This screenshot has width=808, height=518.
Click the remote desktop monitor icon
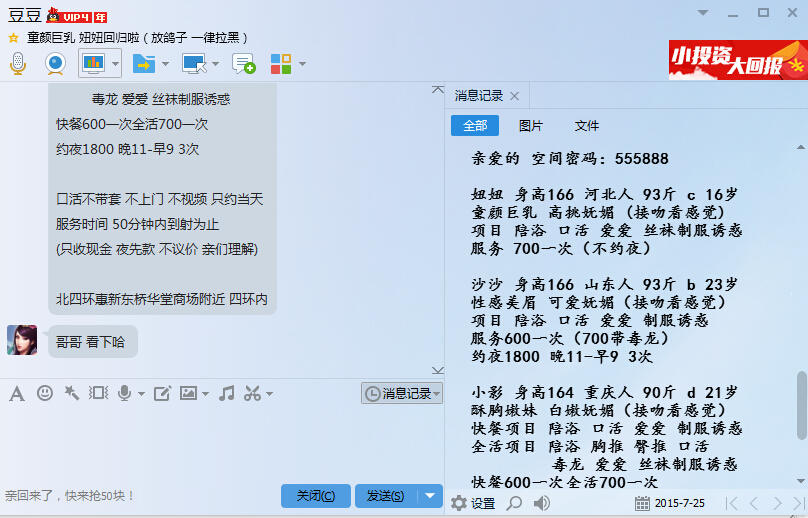tap(194, 64)
